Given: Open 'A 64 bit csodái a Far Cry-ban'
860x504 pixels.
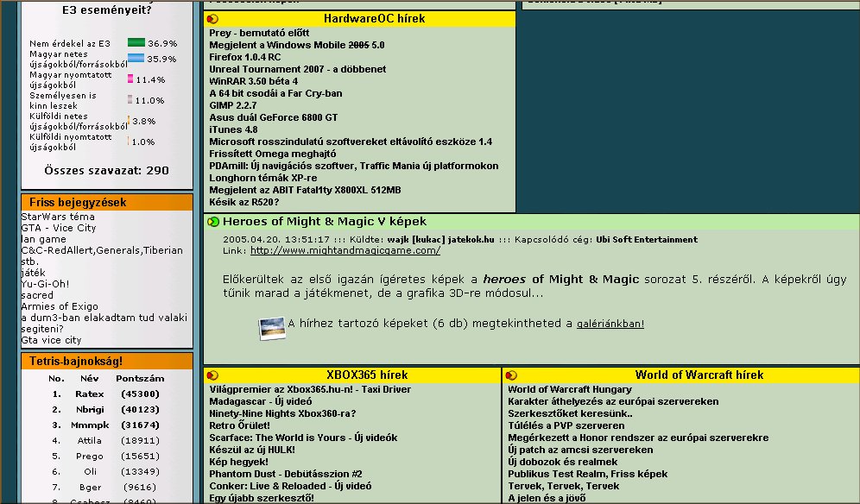Looking at the screenshot, I should click(x=275, y=93).
